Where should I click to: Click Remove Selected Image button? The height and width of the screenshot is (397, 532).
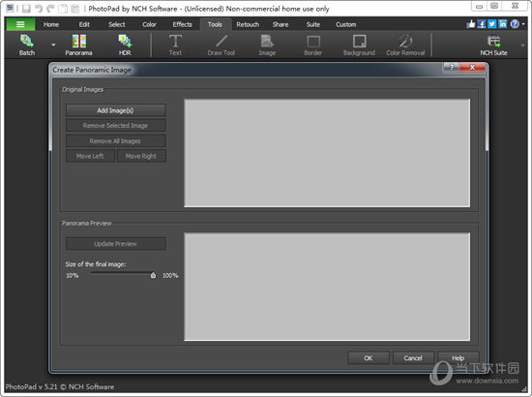click(x=115, y=125)
